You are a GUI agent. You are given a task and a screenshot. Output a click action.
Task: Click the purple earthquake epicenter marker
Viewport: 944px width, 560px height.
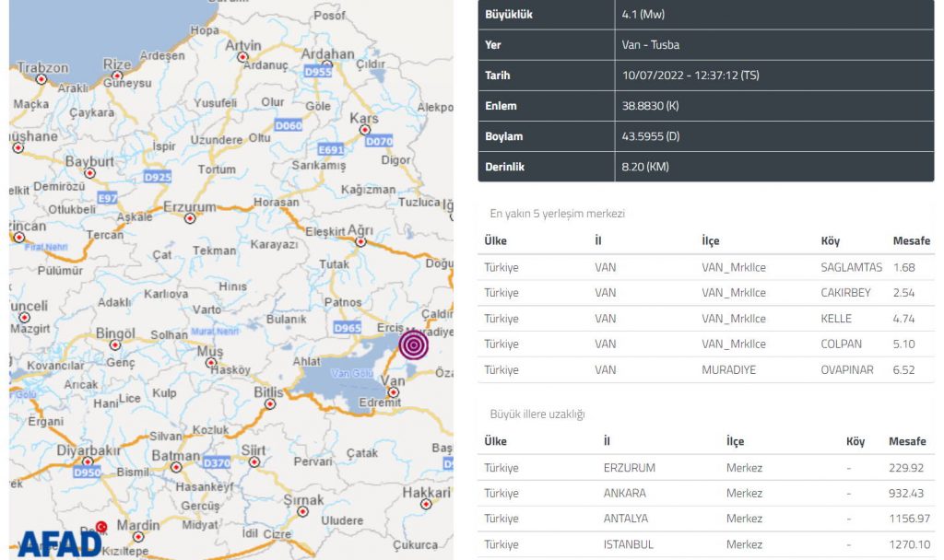point(414,344)
